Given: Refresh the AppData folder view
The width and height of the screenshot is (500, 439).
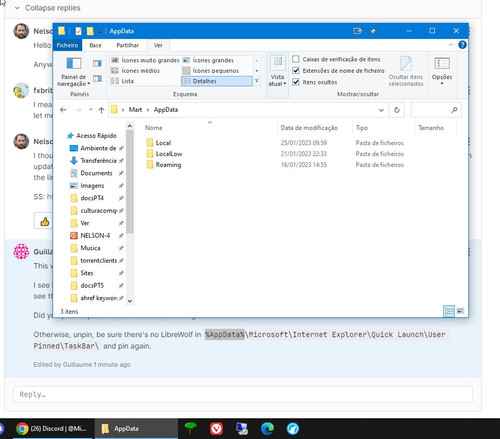Looking at the screenshot, I should 397,110.
